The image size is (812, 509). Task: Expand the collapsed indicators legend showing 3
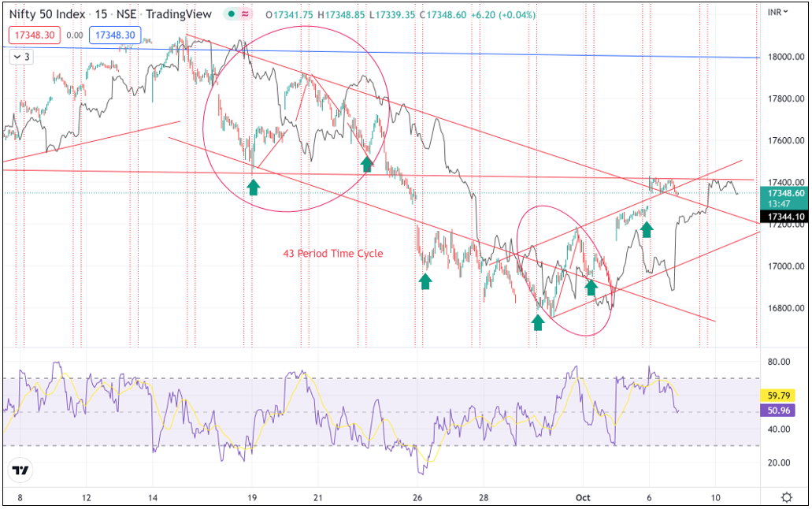22,57
